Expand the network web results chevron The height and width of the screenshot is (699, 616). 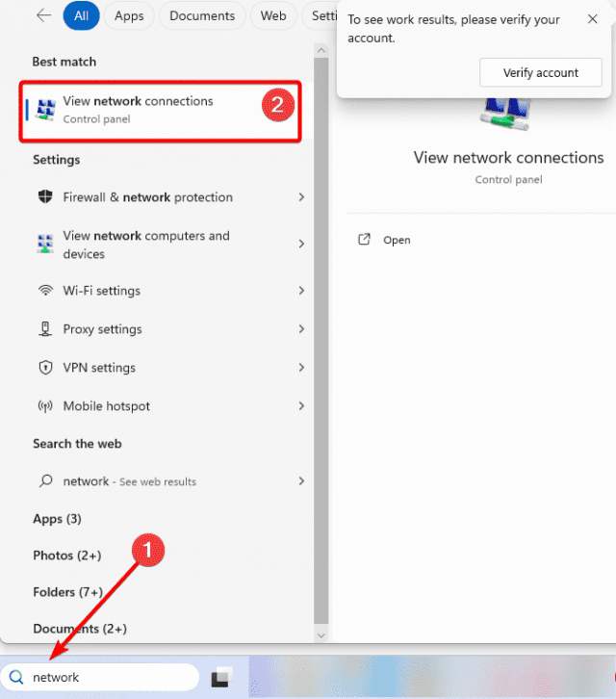[301, 481]
